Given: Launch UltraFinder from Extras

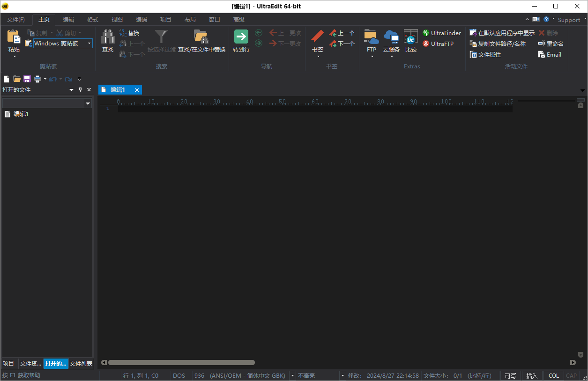Looking at the screenshot, I should pyautogui.click(x=442, y=33).
